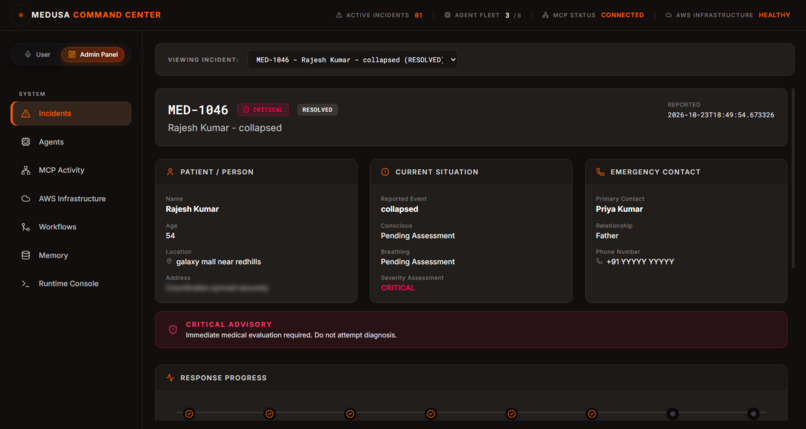Click the Incidents warning triangle icon
806x429 pixels.
[x=26, y=114]
